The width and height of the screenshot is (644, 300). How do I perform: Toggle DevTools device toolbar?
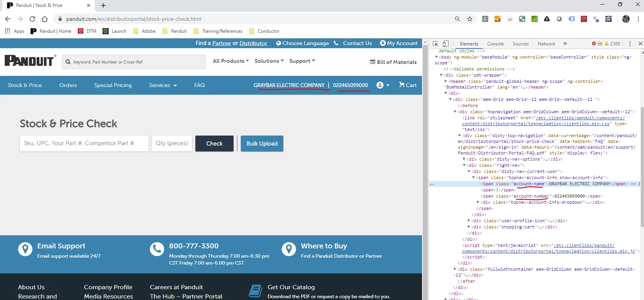(446, 44)
